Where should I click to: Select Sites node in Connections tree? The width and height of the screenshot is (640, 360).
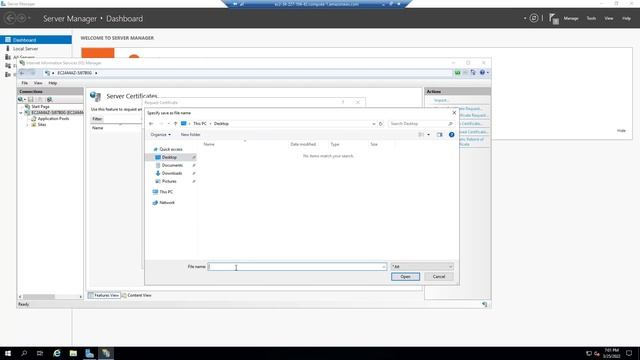coord(42,124)
